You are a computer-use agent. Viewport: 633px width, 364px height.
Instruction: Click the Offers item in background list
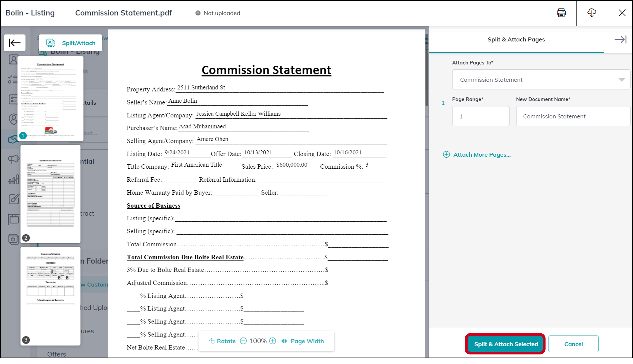coord(56,354)
